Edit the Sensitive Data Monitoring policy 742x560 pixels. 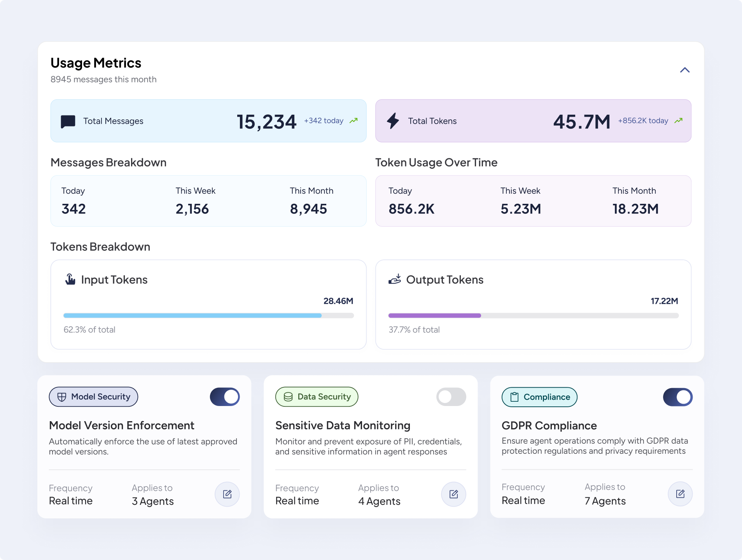pos(453,494)
